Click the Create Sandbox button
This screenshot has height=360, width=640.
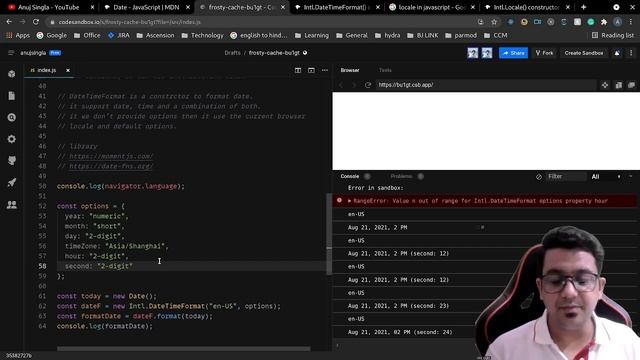pos(584,53)
